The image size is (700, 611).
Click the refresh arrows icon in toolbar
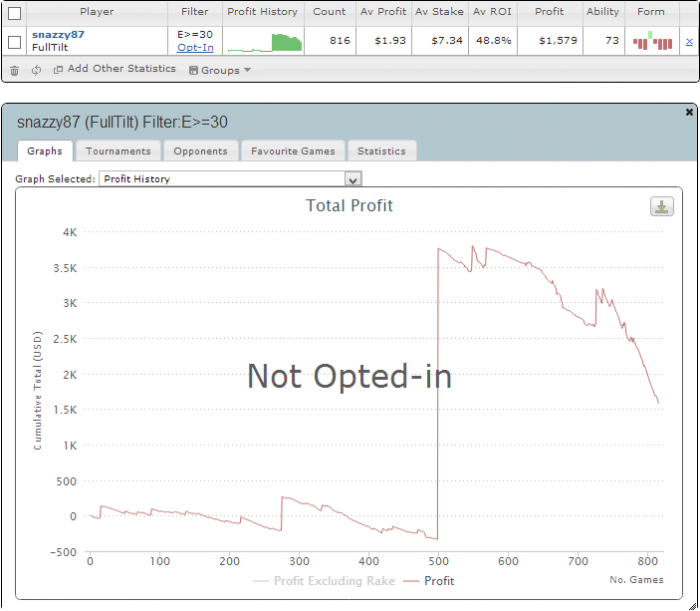36,70
